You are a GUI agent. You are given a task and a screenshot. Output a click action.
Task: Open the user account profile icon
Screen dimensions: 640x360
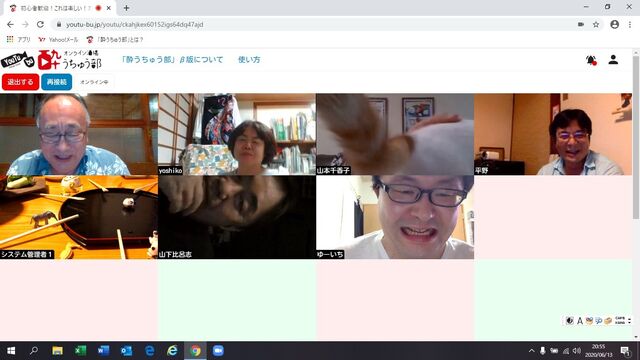coord(613,60)
